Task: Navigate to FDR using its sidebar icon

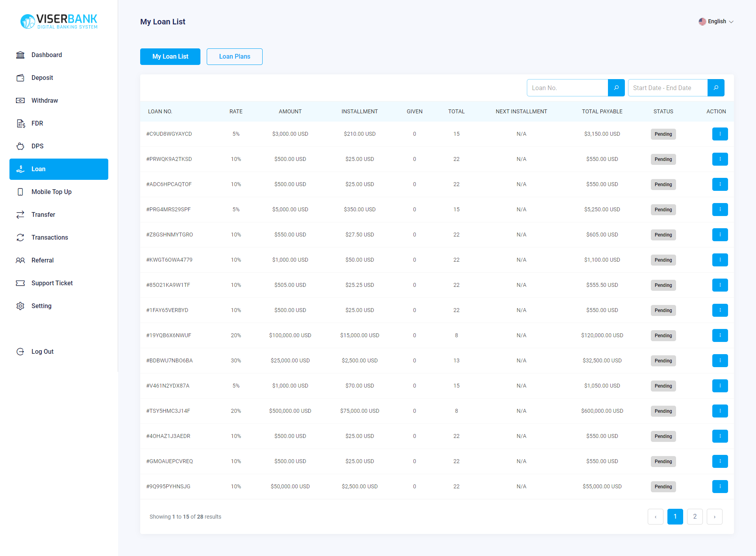Action: tap(20, 123)
